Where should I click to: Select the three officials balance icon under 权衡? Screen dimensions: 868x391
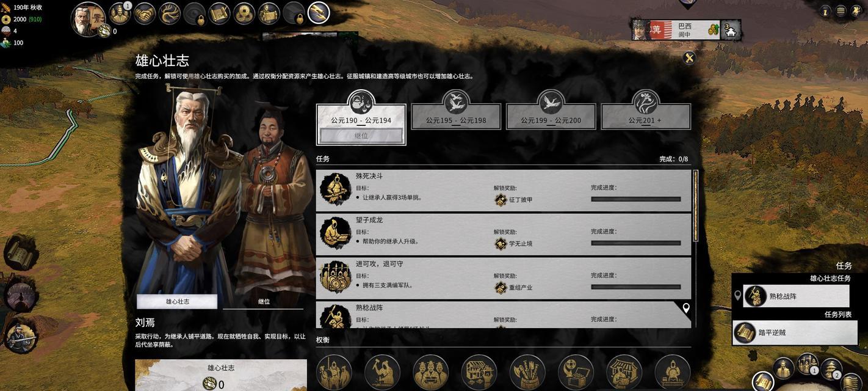pyautogui.click(x=430, y=372)
